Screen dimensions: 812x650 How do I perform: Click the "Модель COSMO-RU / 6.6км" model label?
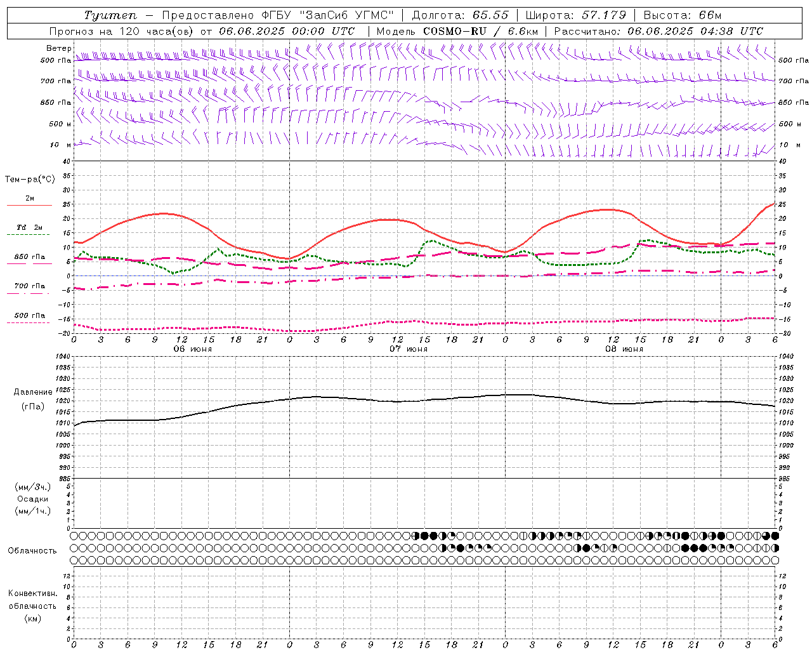pos(457,31)
